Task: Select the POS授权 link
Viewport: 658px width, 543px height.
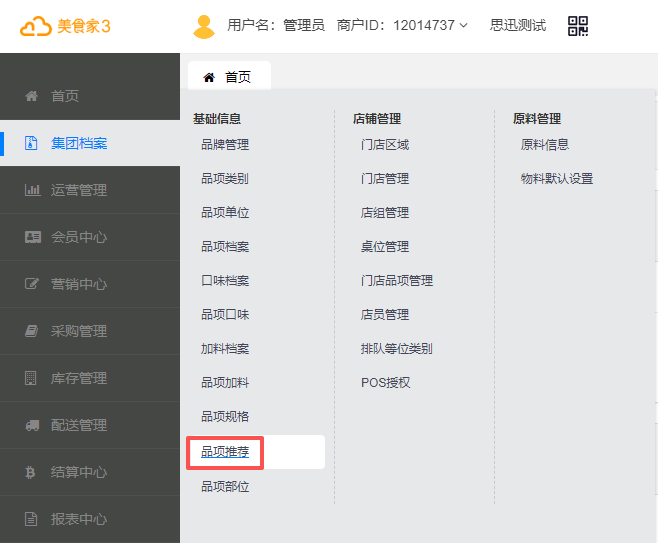Action: tap(386, 383)
